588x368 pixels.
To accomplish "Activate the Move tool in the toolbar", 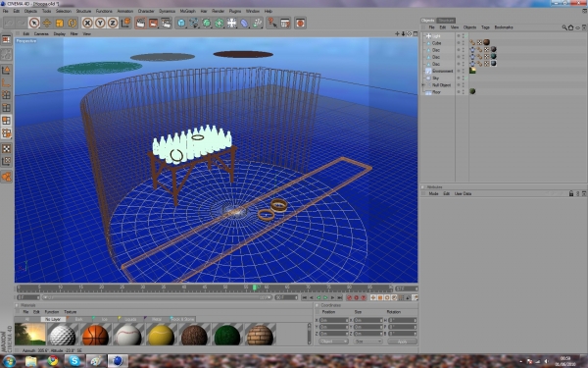I will (47, 23).
